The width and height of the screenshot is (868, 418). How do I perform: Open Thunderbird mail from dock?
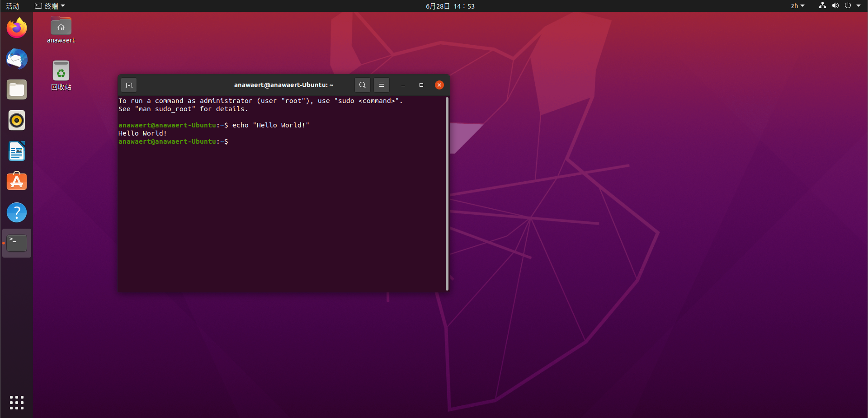click(17, 59)
